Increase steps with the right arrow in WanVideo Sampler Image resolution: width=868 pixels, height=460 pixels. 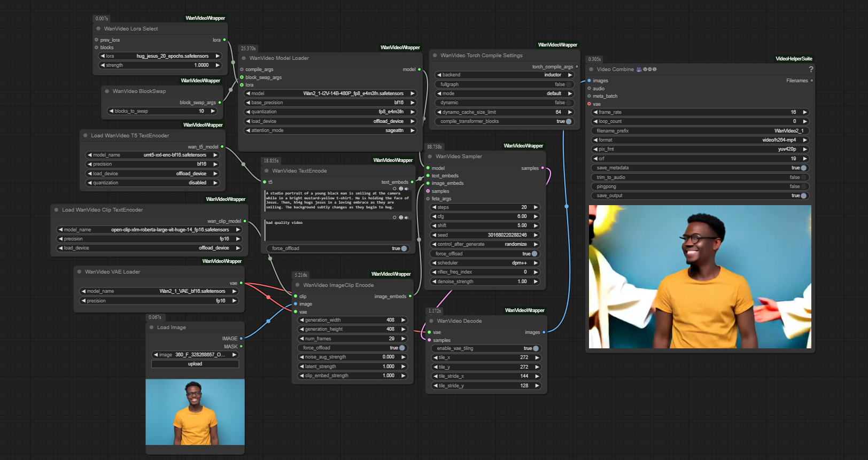click(536, 207)
